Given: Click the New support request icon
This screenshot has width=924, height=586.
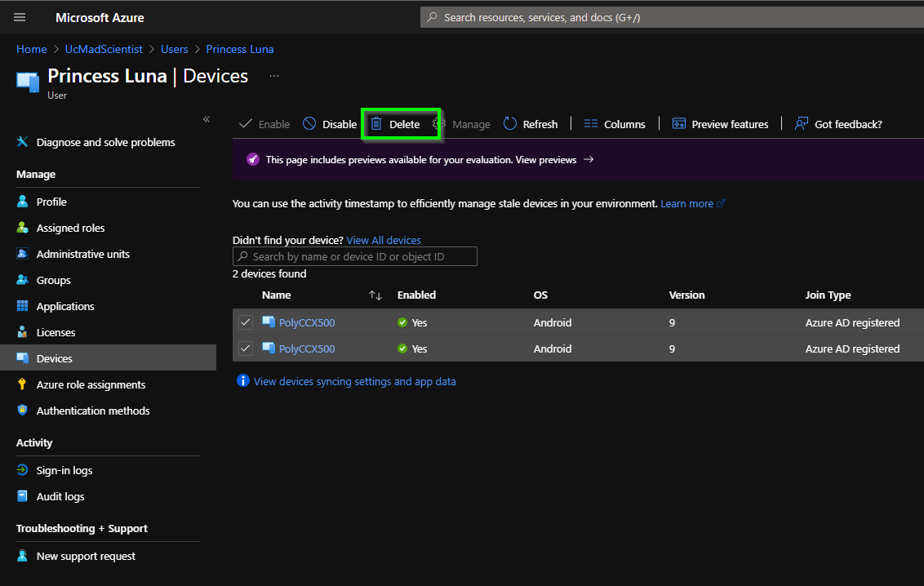Looking at the screenshot, I should click(22, 556).
